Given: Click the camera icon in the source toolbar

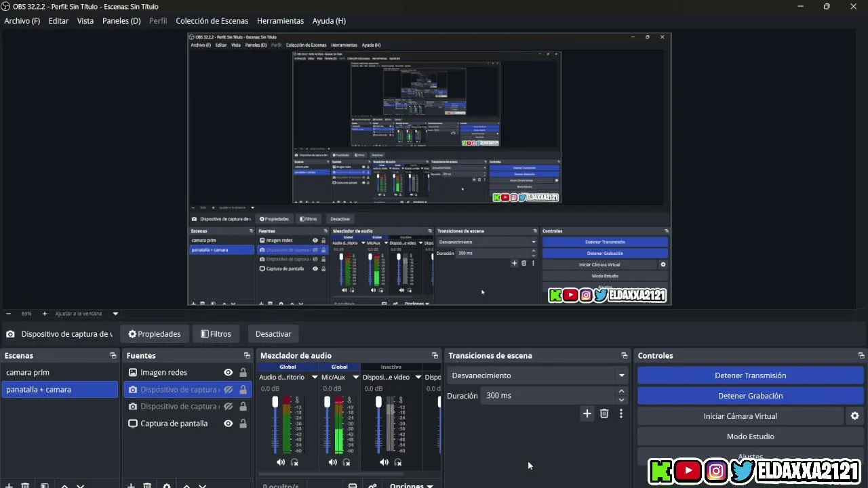Looking at the screenshot, I should (10, 334).
